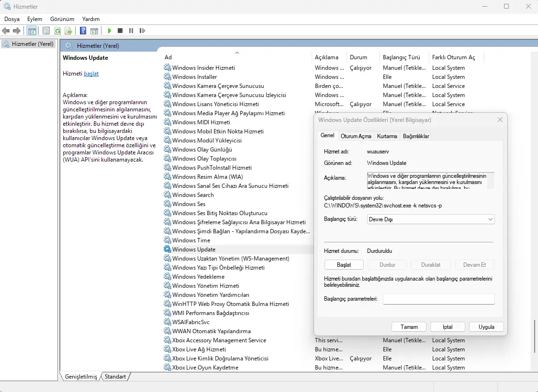The width and height of the screenshot is (538, 392).
Task: Open the Başlangıç türü dropdown
Action: click(x=431, y=219)
